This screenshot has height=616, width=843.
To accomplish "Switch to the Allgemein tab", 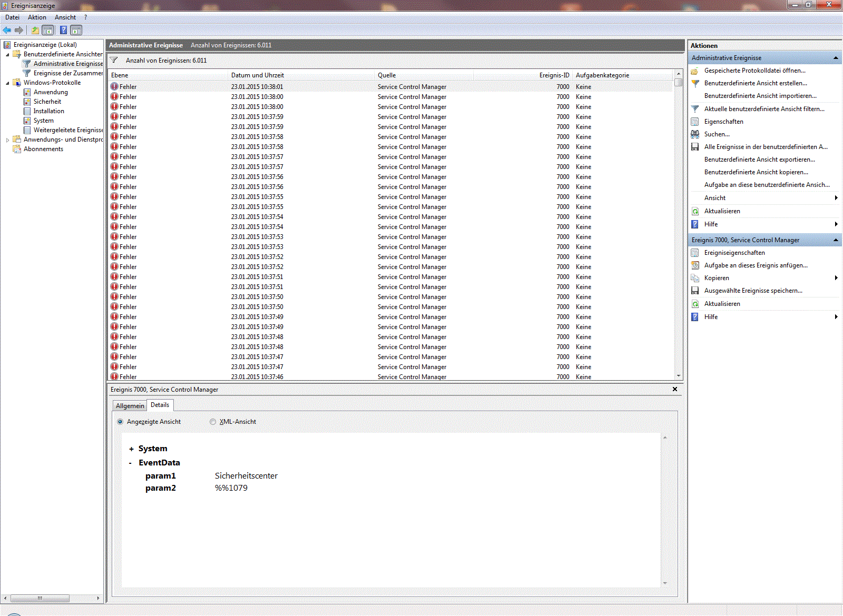I will [x=130, y=406].
